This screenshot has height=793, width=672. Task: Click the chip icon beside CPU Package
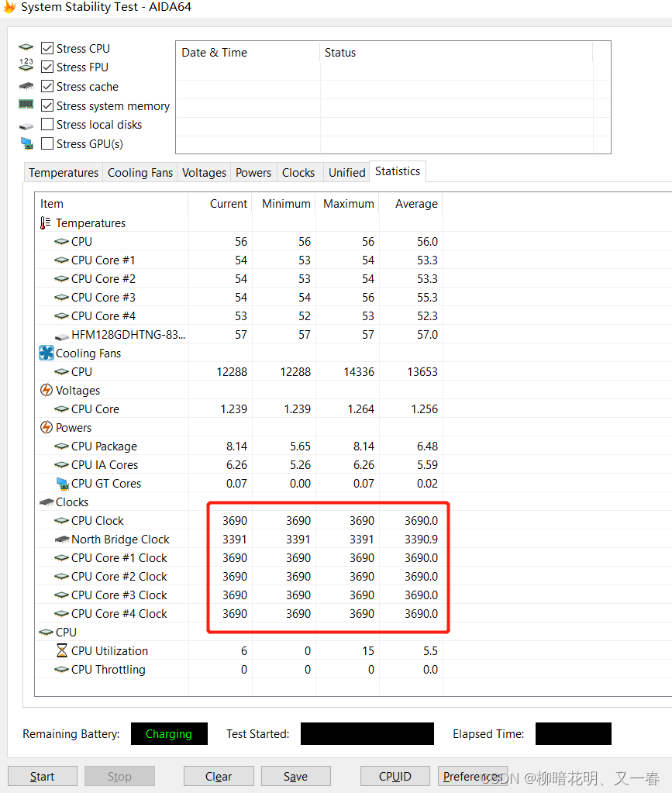pyautogui.click(x=62, y=446)
